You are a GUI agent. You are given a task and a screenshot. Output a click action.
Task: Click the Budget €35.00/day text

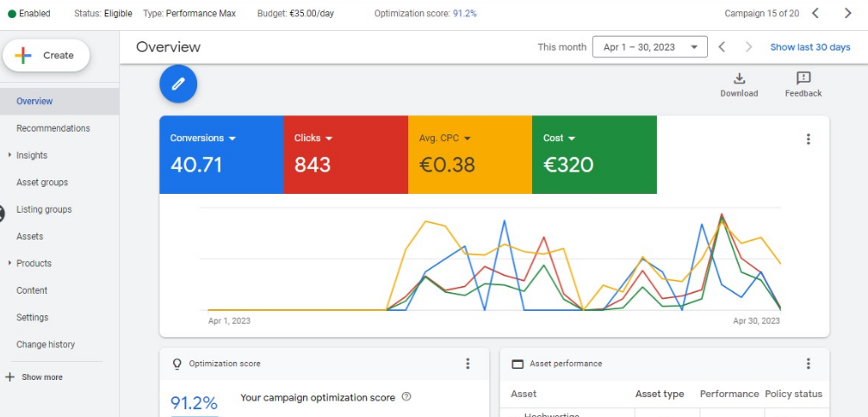[x=295, y=14]
